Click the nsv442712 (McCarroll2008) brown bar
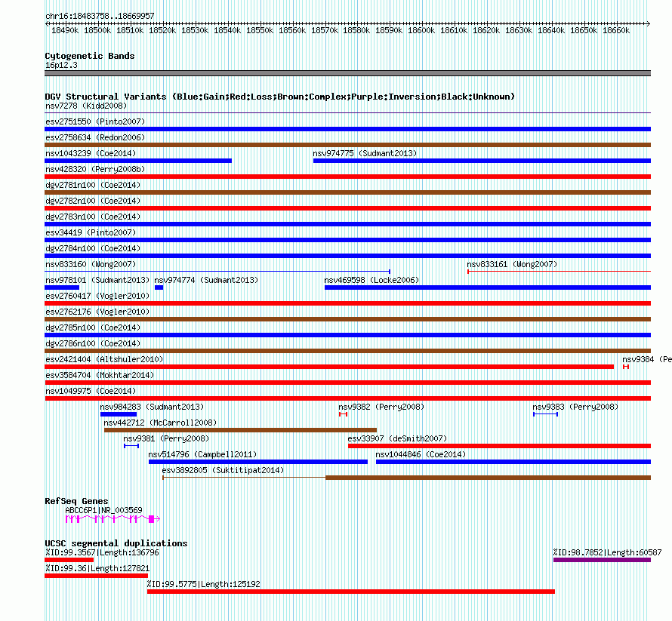Viewport: 672px width, 621px height. tap(240, 430)
